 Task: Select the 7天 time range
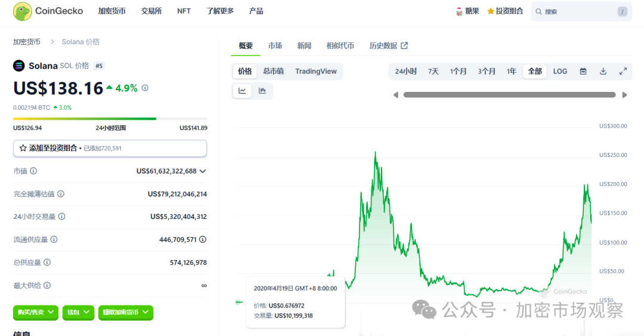point(434,71)
